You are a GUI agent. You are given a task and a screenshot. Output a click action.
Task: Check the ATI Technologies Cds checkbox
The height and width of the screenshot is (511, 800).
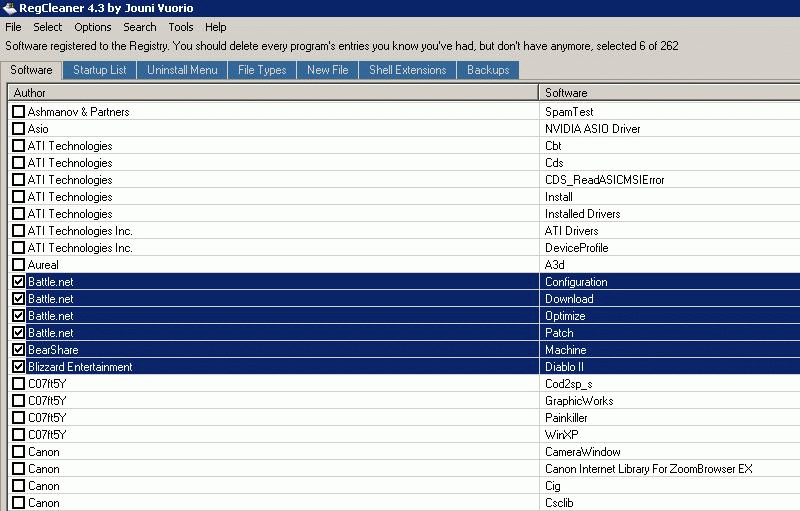tap(18, 163)
